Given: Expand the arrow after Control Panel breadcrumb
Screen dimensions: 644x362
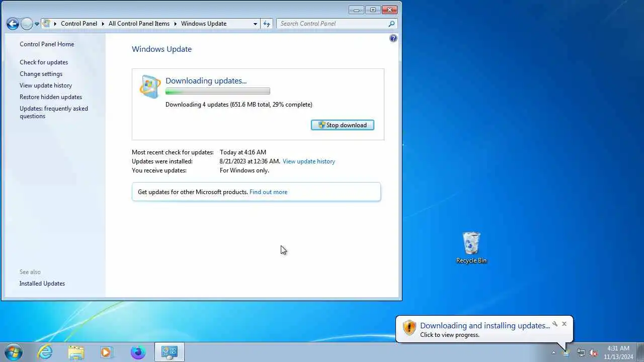Looking at the screenshot, I should [x=103, y=24].
